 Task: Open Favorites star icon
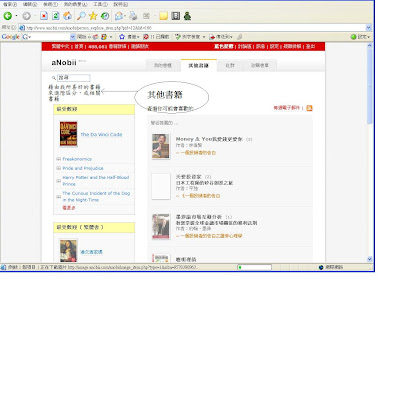coord(93,16)
